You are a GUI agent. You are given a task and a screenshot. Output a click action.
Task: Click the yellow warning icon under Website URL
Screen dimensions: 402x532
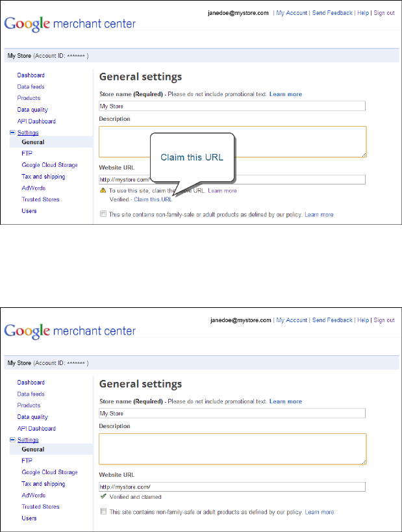pyautogui.click(x=103, y=191)
